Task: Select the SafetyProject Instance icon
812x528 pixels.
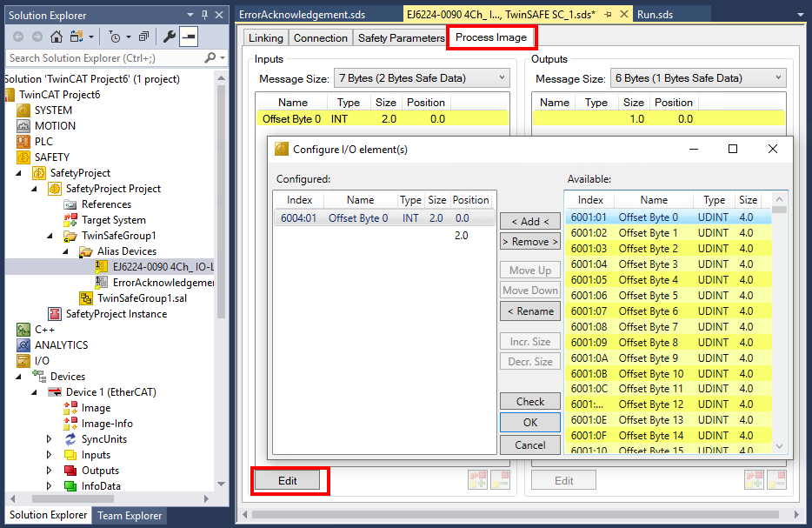Action: [55, 314]
